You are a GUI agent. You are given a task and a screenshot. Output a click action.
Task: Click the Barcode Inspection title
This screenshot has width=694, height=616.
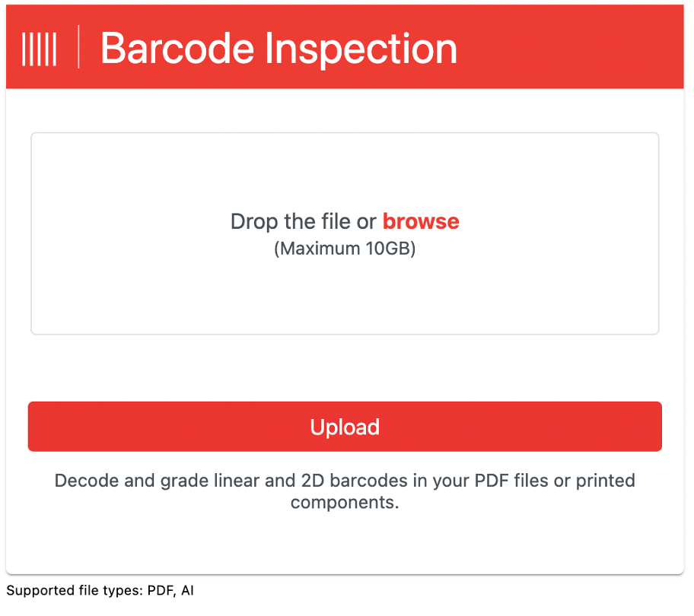click(x=279, y=48)
